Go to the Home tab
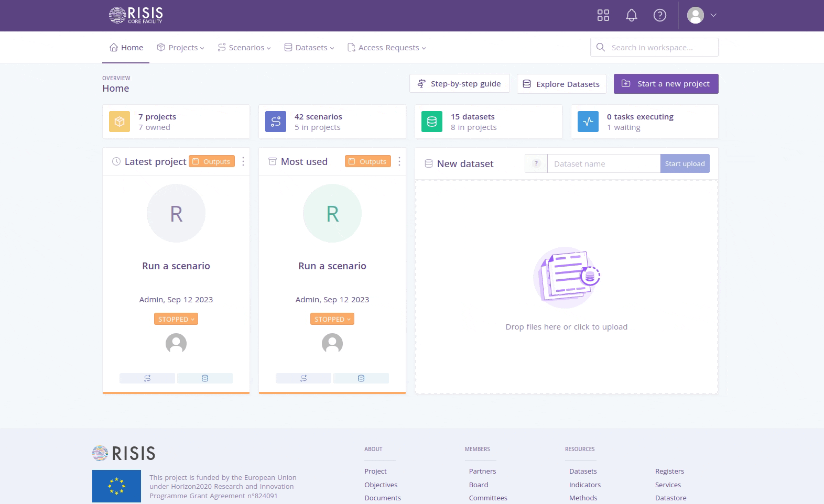Image resolution: width=824 pixels, height=504 pixels. [126, 48]
